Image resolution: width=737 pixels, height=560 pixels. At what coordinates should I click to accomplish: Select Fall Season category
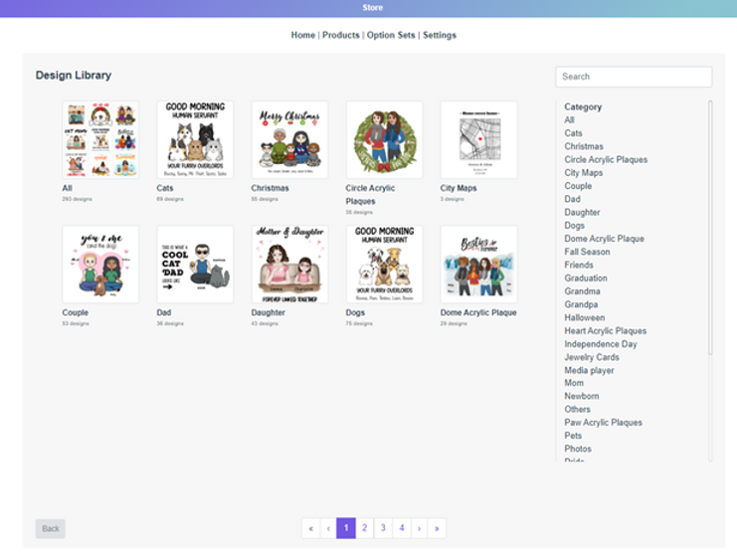(x=587, y=252)
